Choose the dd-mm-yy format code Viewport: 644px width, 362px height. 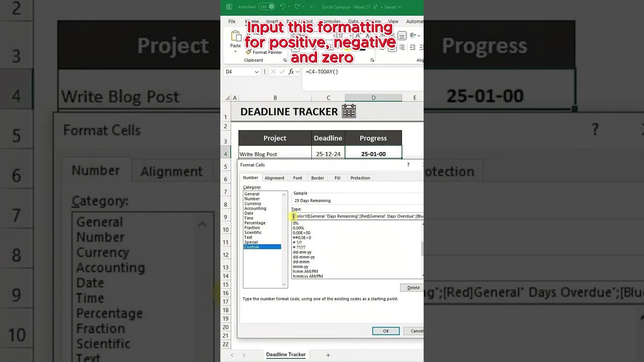coord(302,252)
